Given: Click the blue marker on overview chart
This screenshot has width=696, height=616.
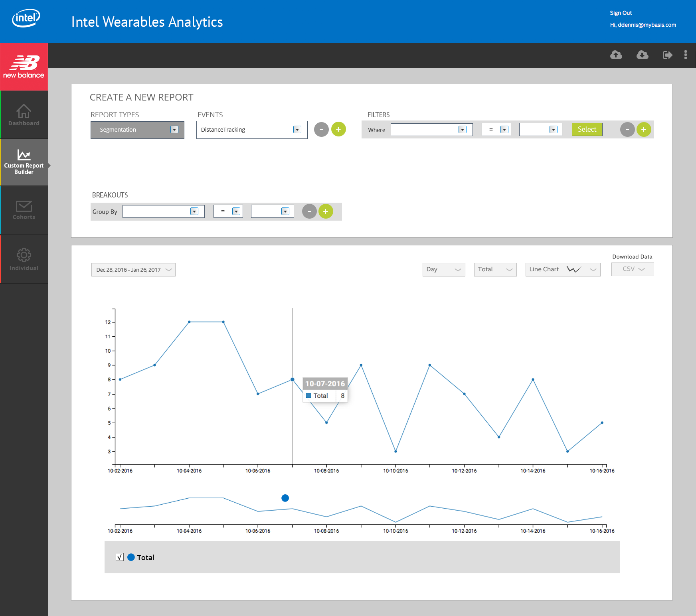Looking at the screenshot, I should pos(285,498).
